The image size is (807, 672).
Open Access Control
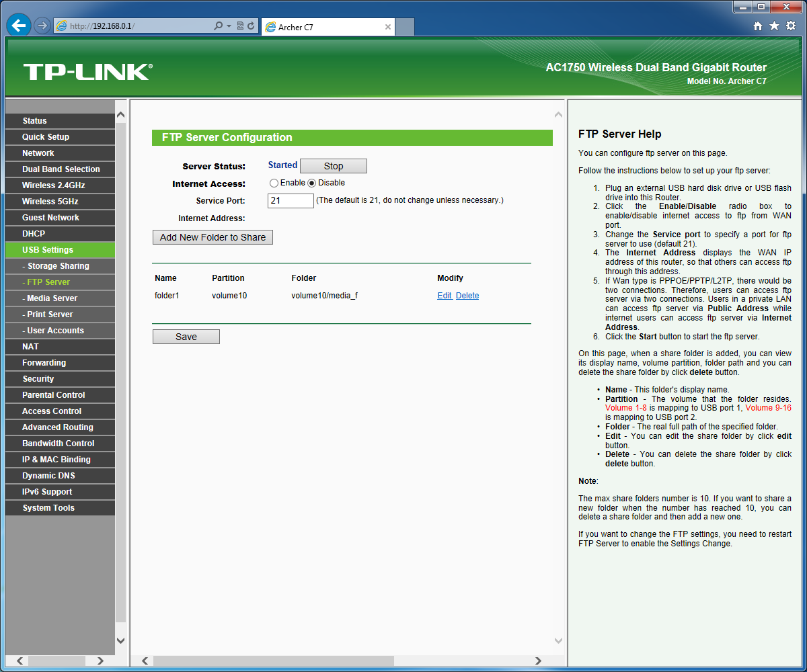(60, 411)
